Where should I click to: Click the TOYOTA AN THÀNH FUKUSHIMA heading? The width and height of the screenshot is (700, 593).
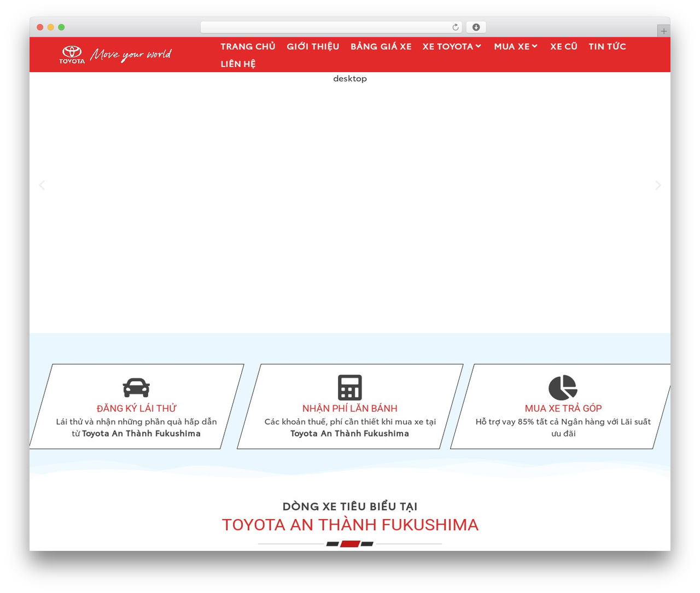[350, 525]
